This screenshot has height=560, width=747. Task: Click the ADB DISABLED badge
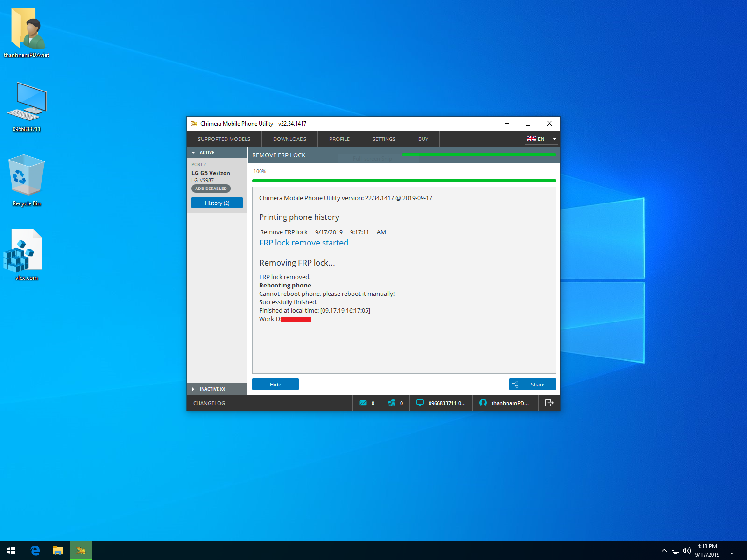pos(211,189)
